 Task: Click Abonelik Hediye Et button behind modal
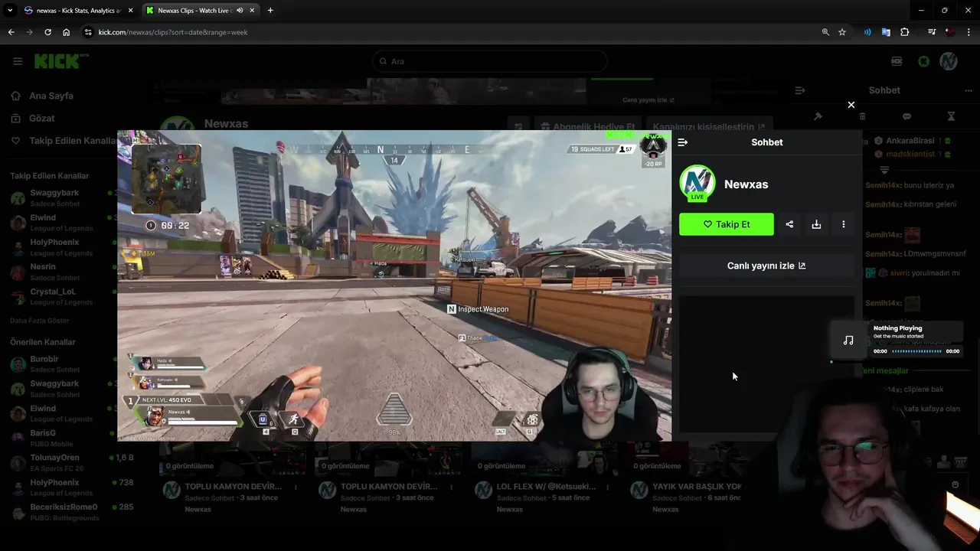click(589, 127)
